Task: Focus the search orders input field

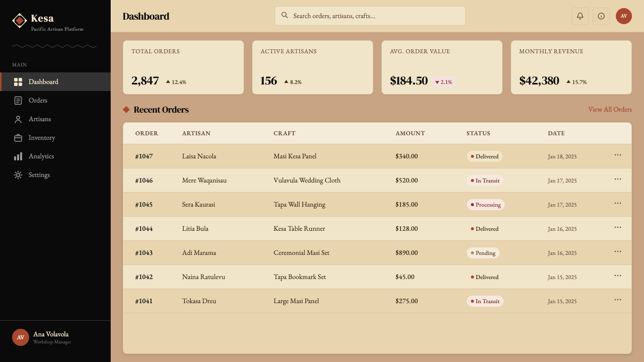Action: [x=370, y=16]
